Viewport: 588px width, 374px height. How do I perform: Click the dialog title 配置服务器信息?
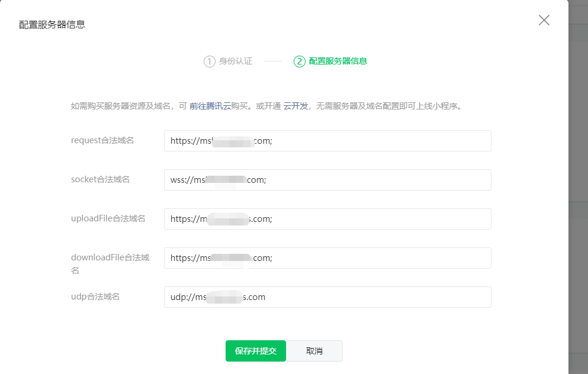[x=52, y=24]
